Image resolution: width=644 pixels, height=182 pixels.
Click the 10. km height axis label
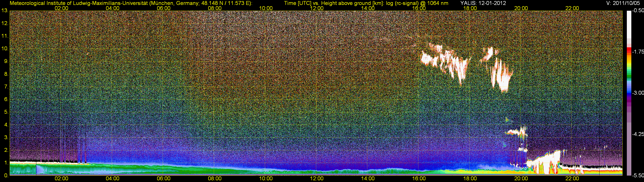(5, 49)
